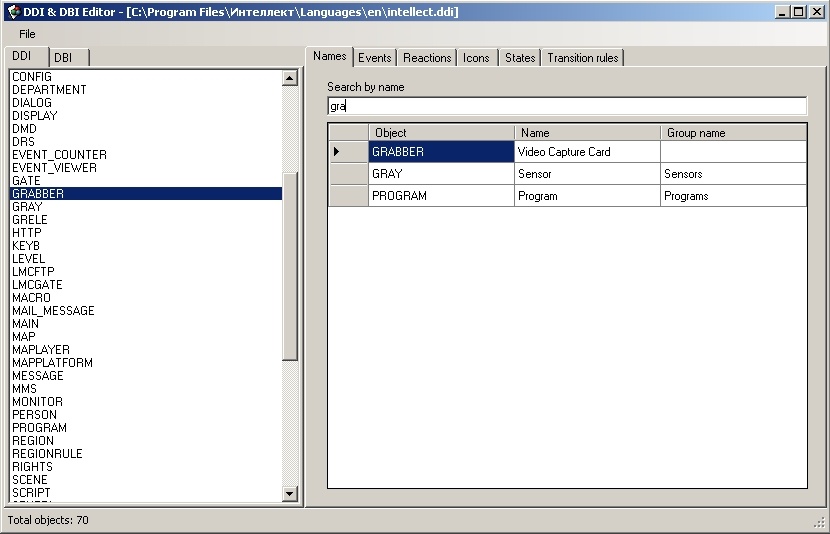The width and height of the screenshot is (830, 534).
Task: Open the Events tab
Action: [x=375, y=58]
